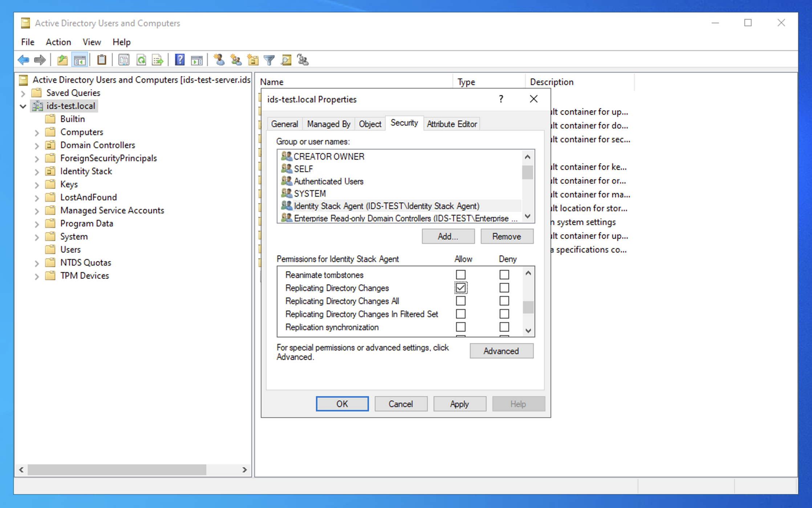Click the ids-test.local domain icon in tree

point(38,106)
